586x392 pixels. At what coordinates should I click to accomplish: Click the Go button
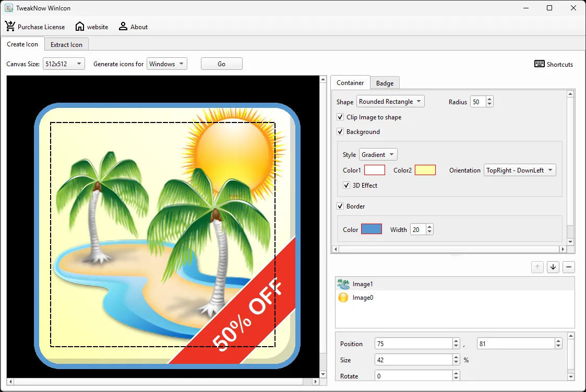click(x=222, y=64)
